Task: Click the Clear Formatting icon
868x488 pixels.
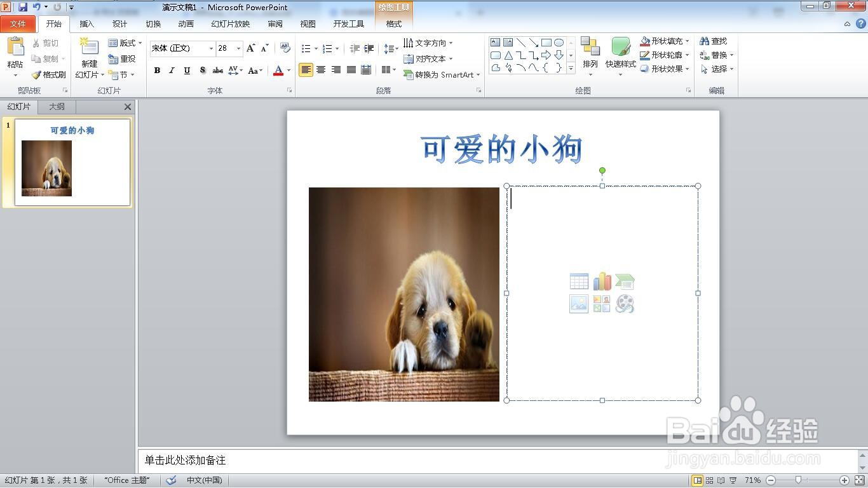Action: [x=285, y=48]
